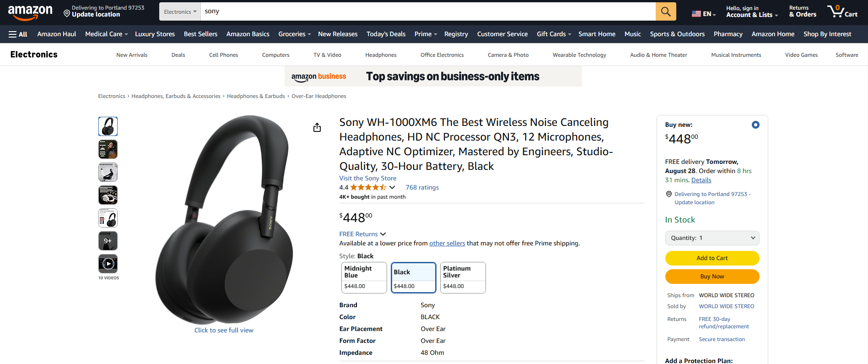Select the Buy new radio button

(755, 125)
